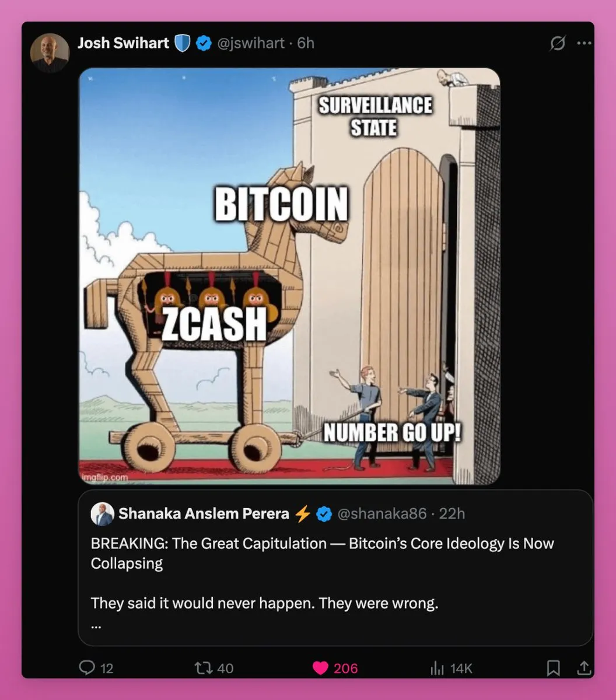Click the Josh Swihart display name

123,43
